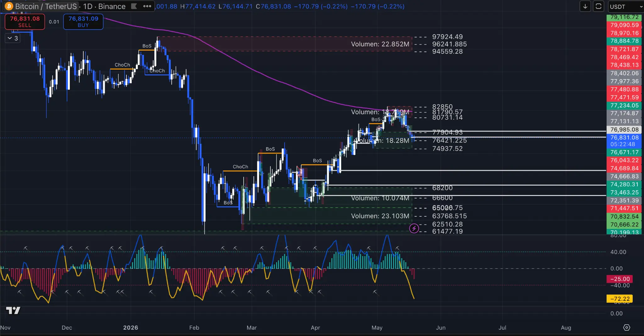Click the Bitcoin / TetherUS symbol title
This screenshot has width=644, height=336.
point(46,6)
